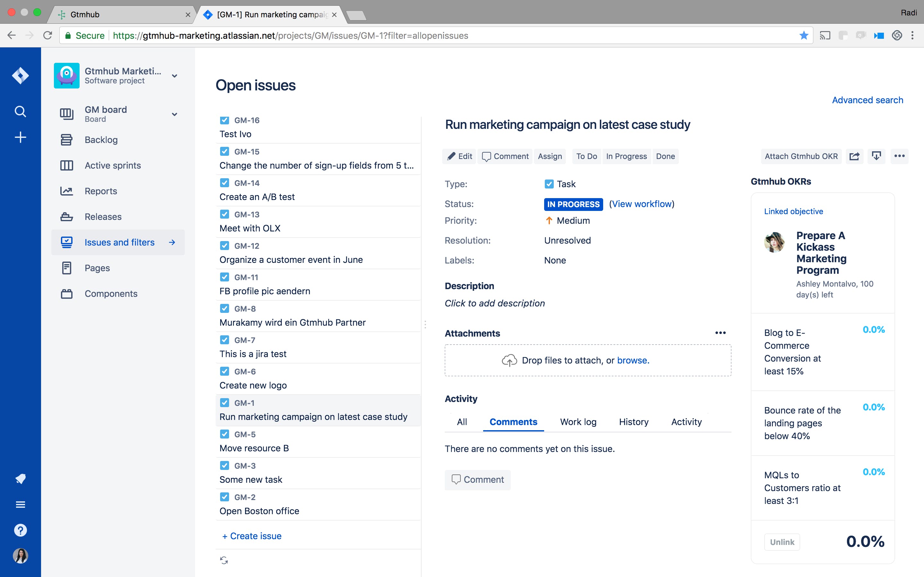Open the issue more actions menu
The image size is (924, 577).
coord(899,156)
